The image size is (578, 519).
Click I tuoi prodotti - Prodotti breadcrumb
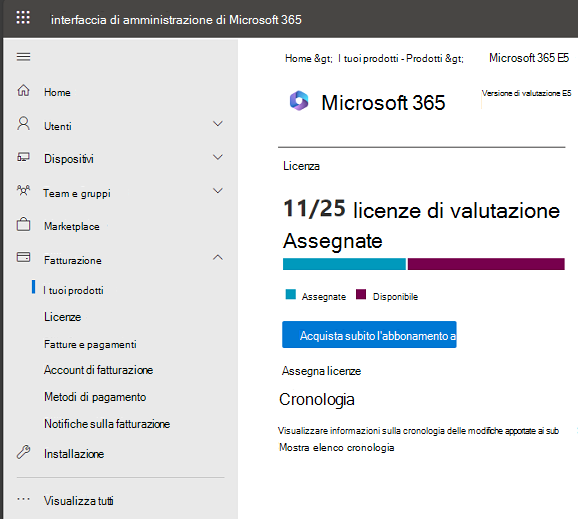click(x=390, y=59)
